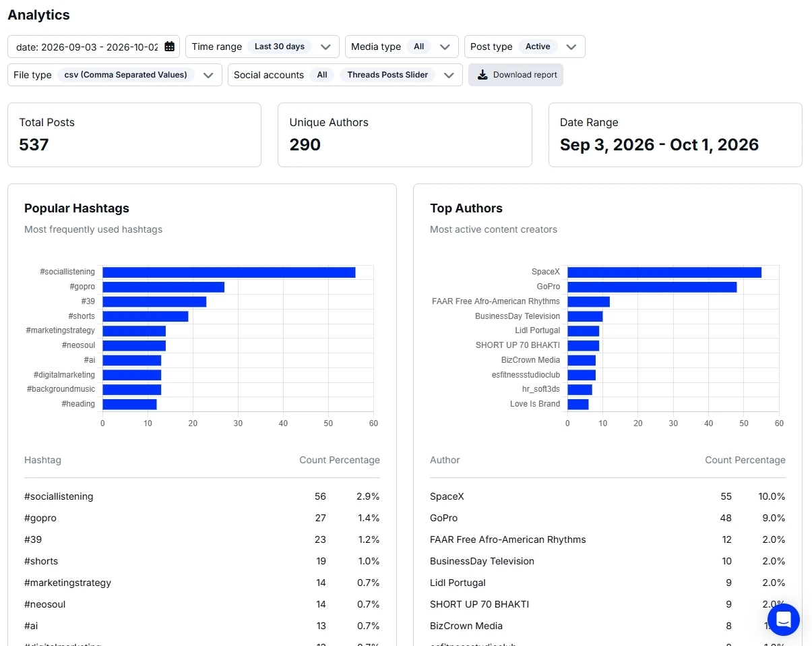Viewport: 812px width, 646px height.
Task: Click the #sociallistening table row
Action: tap(202, 496)
